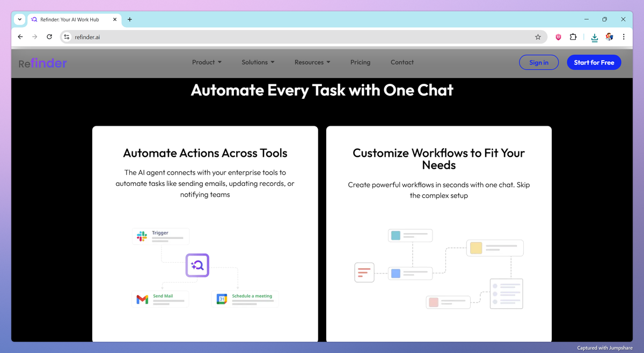Click the Customize Workflows to Fit Your Needs heading

pos(438,159)
